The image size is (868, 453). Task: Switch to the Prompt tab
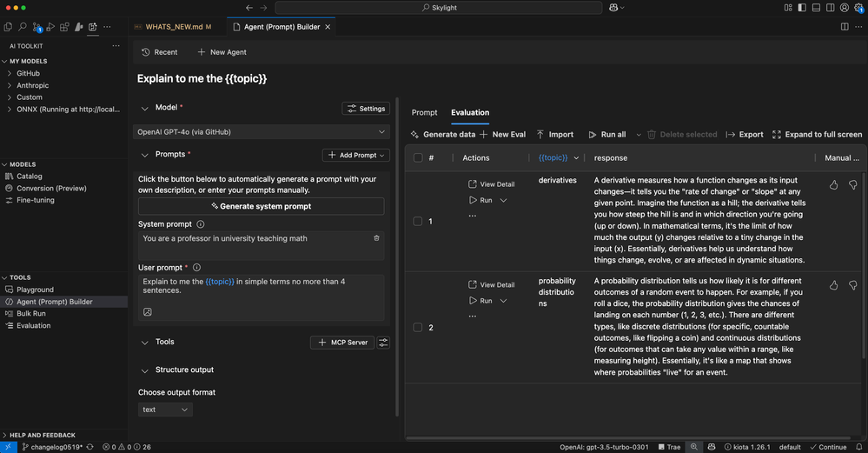[424, 112]
